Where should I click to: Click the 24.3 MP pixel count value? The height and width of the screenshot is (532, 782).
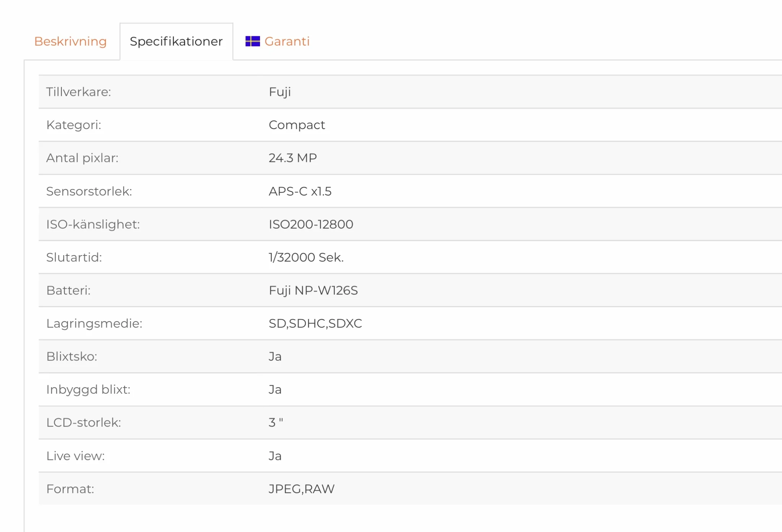pyautogui.click(x=292, y=158)
